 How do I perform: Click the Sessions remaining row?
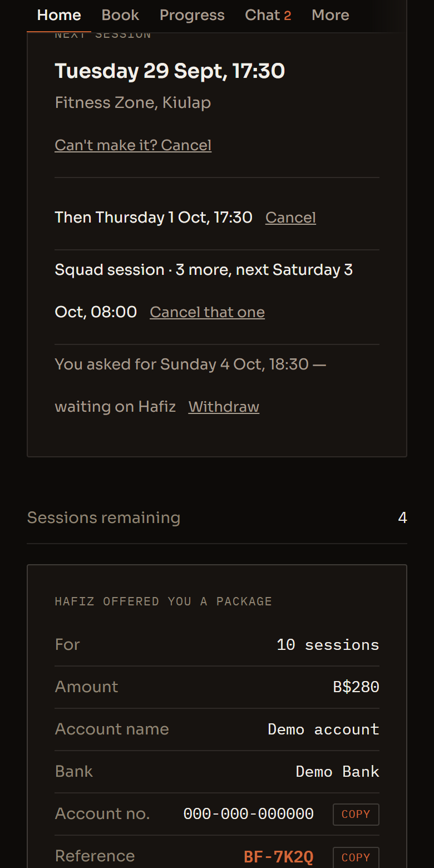coord(217,518)
